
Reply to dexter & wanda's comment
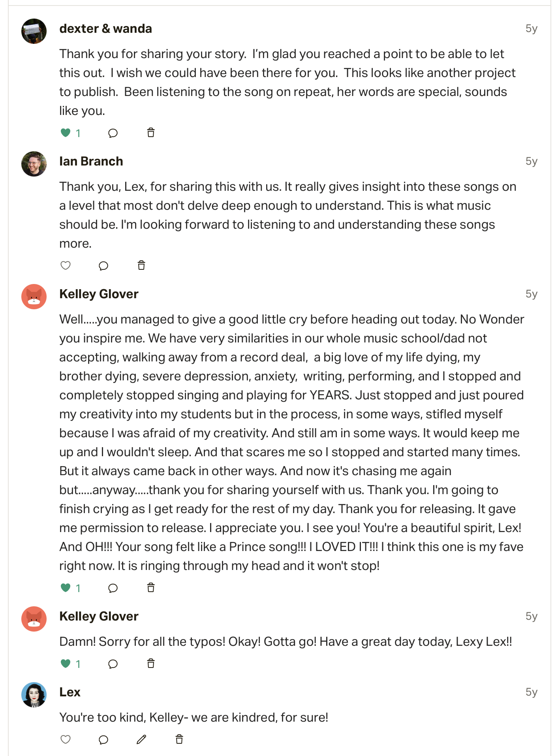tap(113, 133)
